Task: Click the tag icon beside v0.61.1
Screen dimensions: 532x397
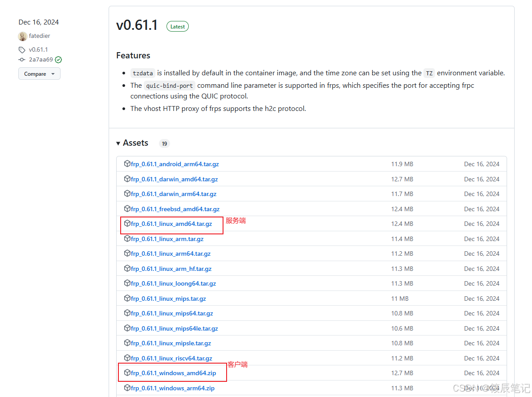Action: point(22,50)
